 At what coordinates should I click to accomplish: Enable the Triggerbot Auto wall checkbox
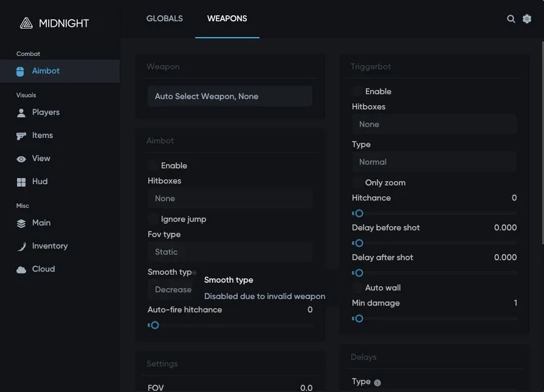point(357,287)
